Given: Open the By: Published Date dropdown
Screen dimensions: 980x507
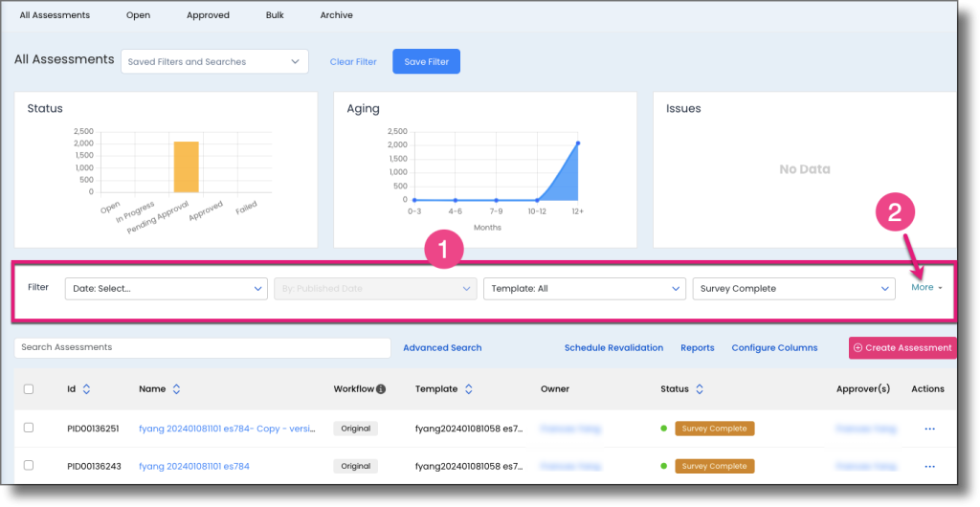Looking at the screenshot, I should 375,289.
